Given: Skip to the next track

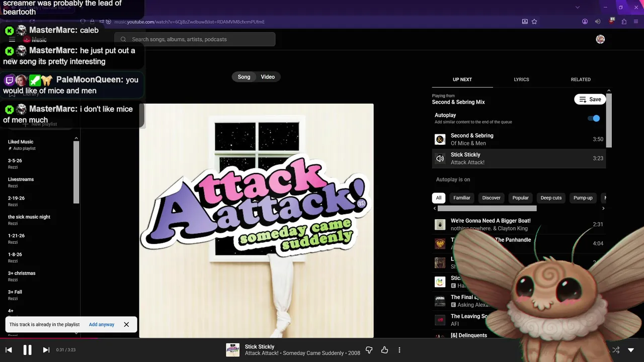Looking at the screenshot, I should 46,350.
